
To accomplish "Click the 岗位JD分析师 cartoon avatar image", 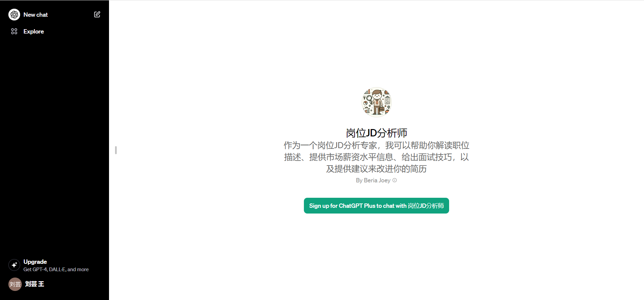I will 376,102.
